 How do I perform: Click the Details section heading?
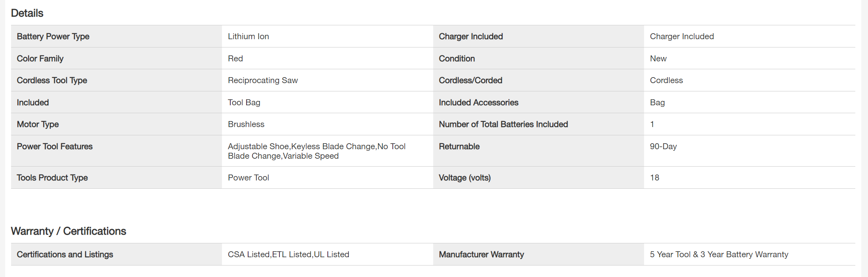27,13
